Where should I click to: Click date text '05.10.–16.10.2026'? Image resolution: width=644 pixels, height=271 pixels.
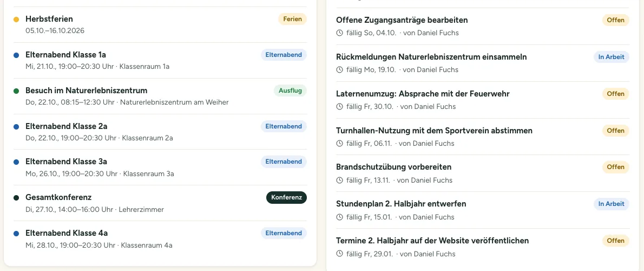pyautogui.click(x=55, y=31)
